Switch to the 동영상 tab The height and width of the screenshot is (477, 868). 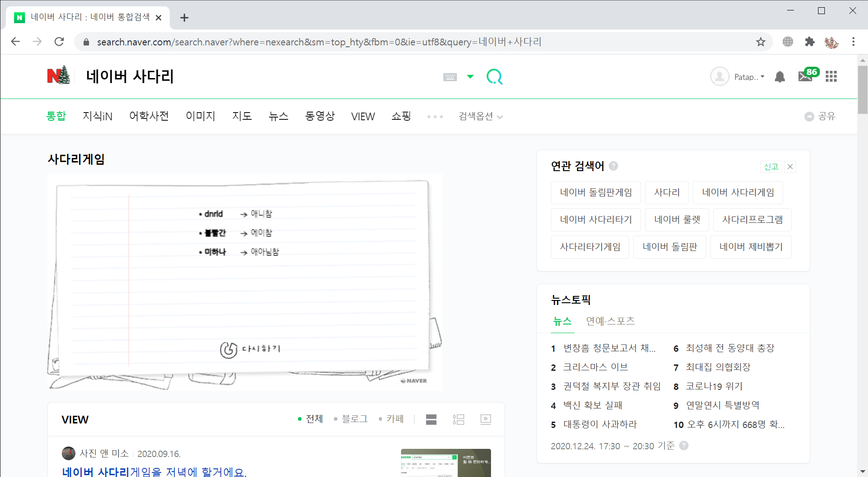[x=320, y=116]
